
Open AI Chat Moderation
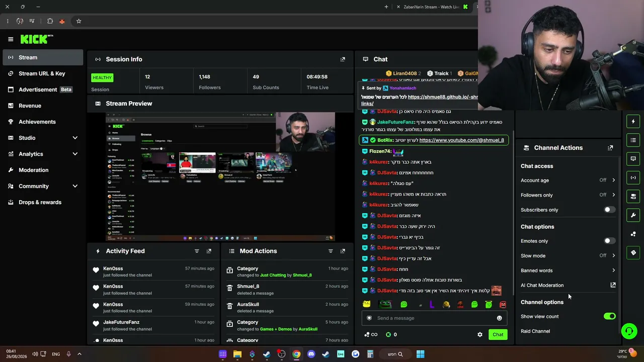[568, 285]
